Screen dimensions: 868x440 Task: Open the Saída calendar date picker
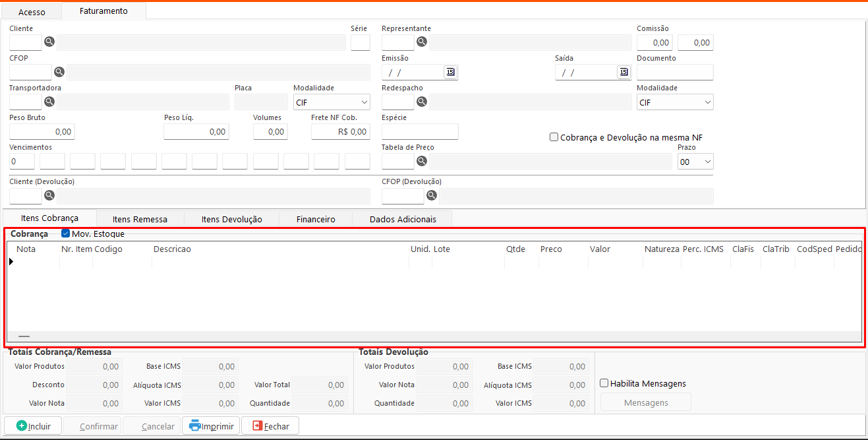pyautogui.click(x=623, y=72)
